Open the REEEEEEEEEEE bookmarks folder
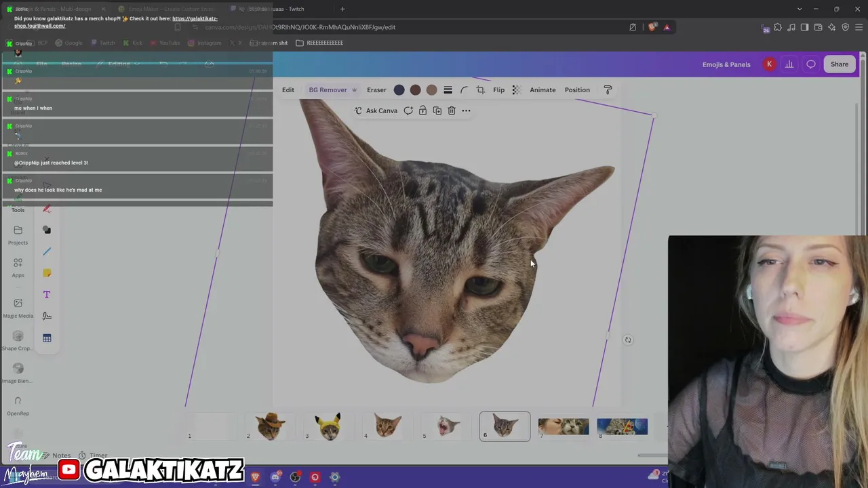Image resolution: width=868 pixels, height=488 pixels. tap(319, 43)
